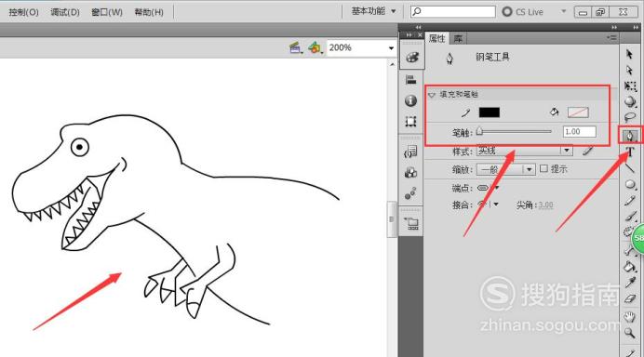This screenshot has width=644, height=357.
Task: Open the 基本功能 workspace dropdown
Action: tap(373, 11)
